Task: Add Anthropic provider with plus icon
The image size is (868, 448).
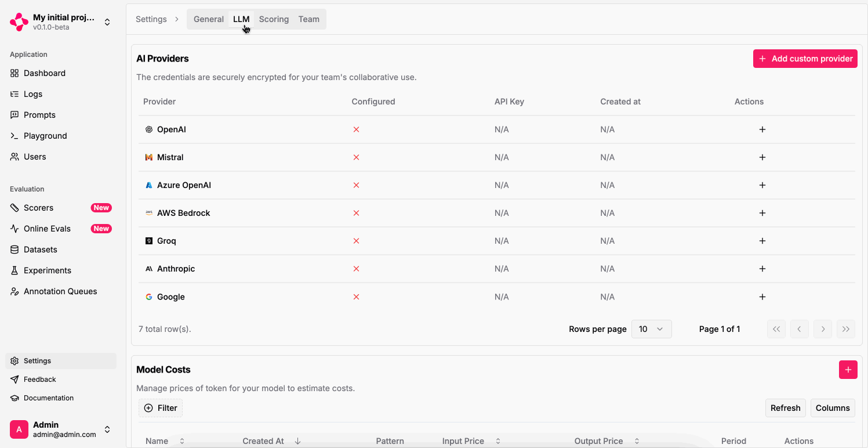Action: [762, 269]
